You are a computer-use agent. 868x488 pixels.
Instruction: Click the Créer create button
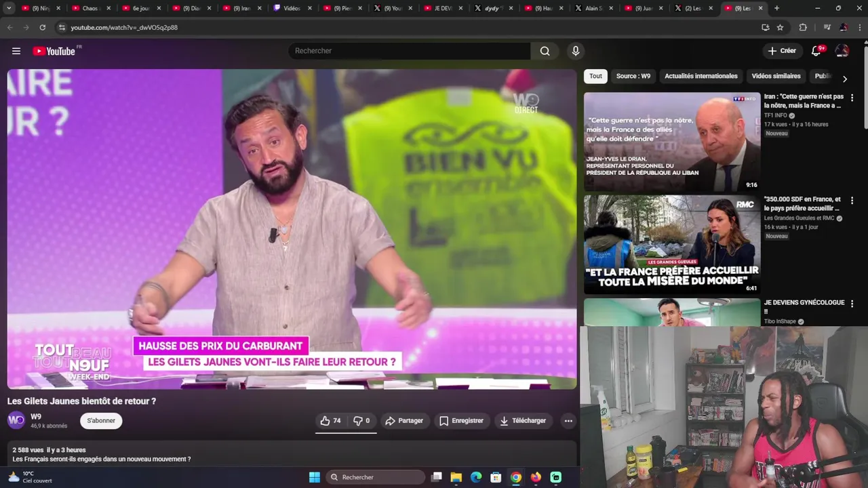click(x=782, y=51)
